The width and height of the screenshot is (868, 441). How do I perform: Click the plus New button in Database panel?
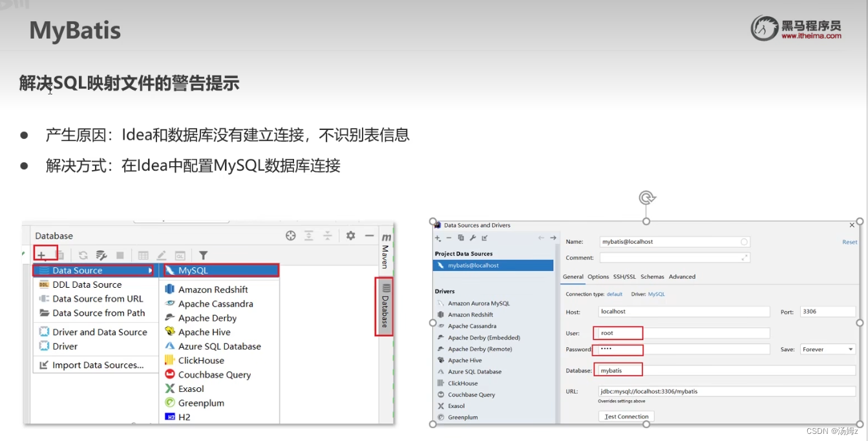(41, 255)
